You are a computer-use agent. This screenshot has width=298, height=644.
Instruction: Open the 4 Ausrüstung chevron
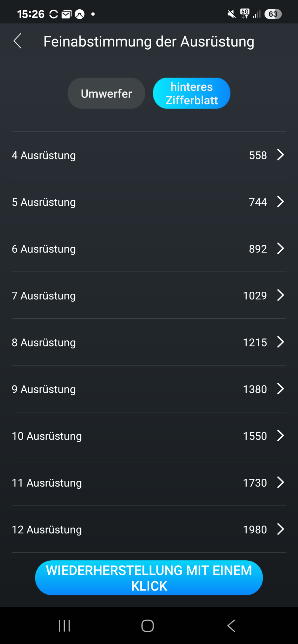coord(280,155)
